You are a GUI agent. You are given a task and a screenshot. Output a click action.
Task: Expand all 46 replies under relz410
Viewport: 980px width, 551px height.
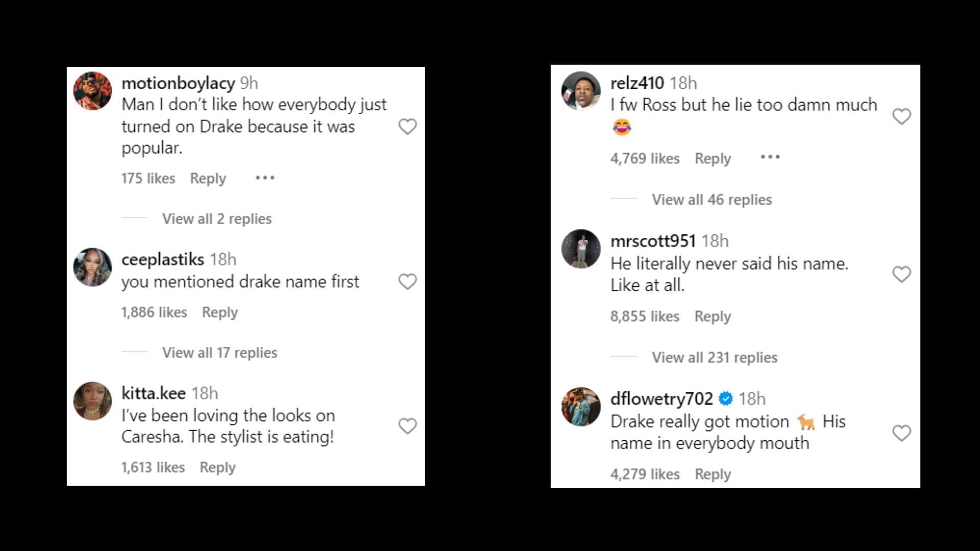click(711, 199)
